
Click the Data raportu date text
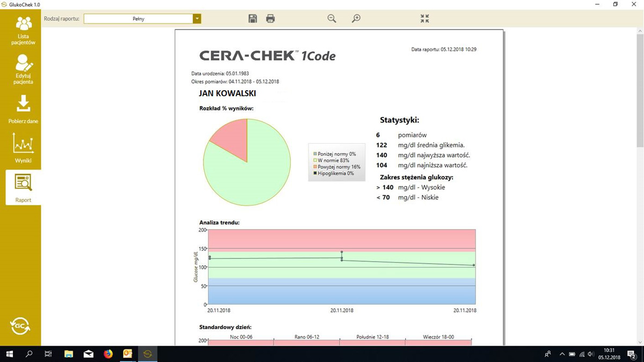point(444,49)
